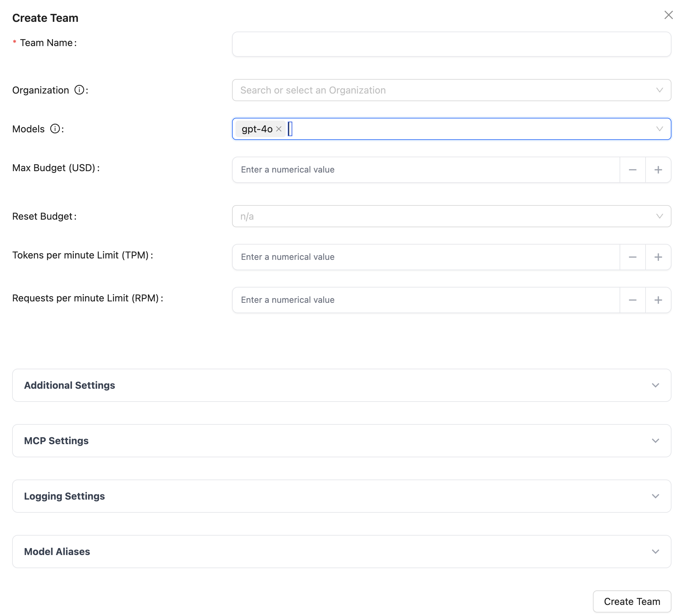This screenshot has width=685, height=616.
Task: Click the Organization info icon
Action: tap(79, 90)
